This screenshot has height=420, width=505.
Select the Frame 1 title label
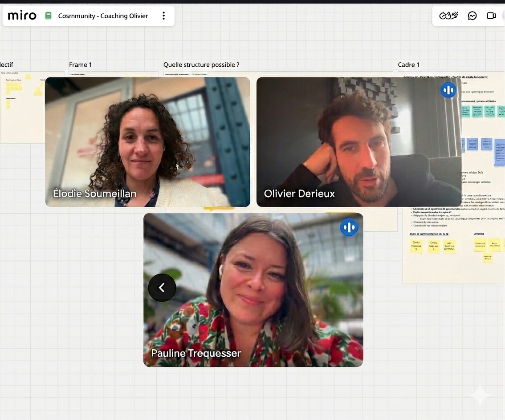pyautogui.click(x=80, y=65)
